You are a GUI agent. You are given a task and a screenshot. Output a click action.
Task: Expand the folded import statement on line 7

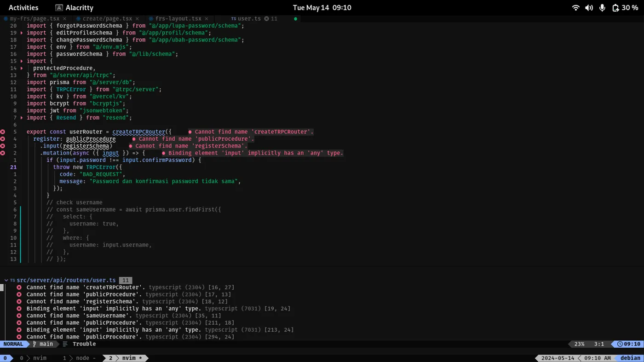pos(21,117)
